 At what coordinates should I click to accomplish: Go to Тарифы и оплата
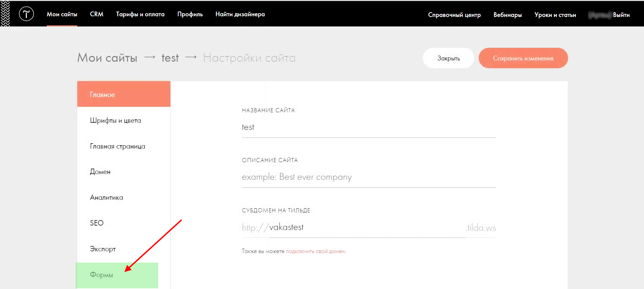[x=140, y=14]
